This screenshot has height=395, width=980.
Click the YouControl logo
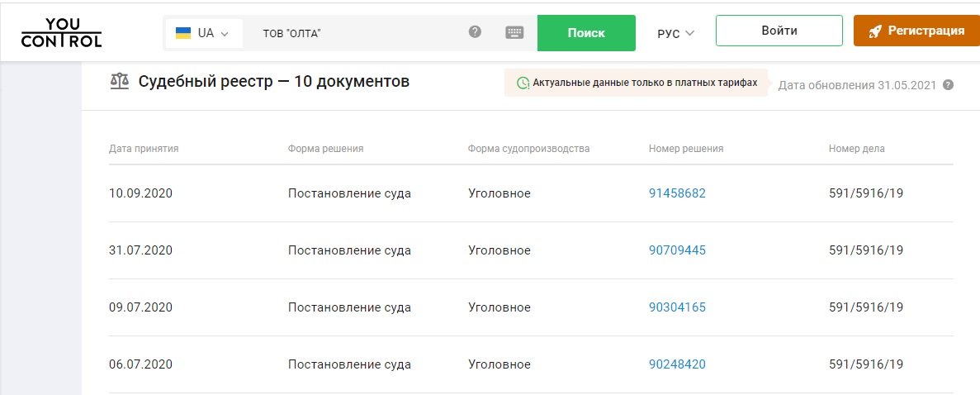pos(62,32)
